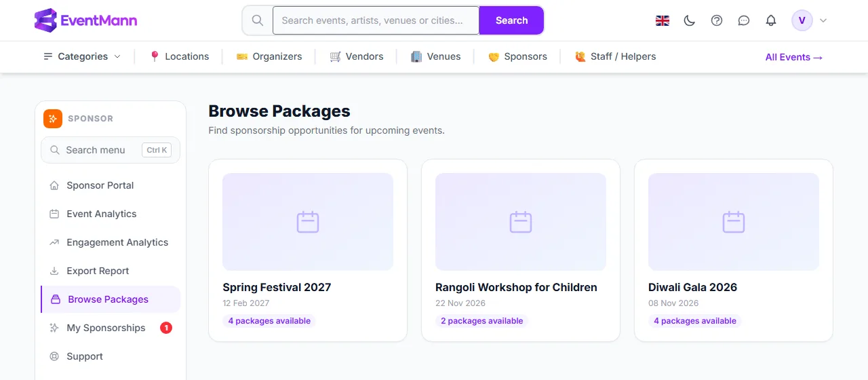Open Export Report from sidebar

point(111,271)
